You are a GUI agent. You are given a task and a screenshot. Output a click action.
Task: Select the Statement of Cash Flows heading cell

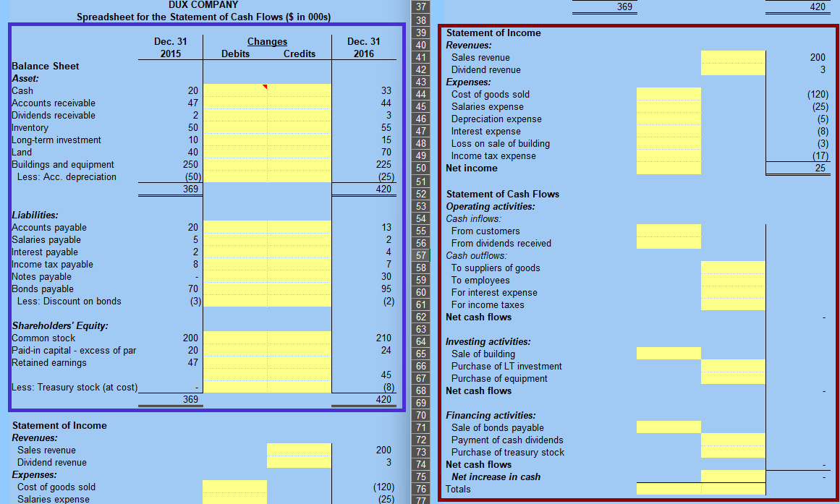[503, 194]
